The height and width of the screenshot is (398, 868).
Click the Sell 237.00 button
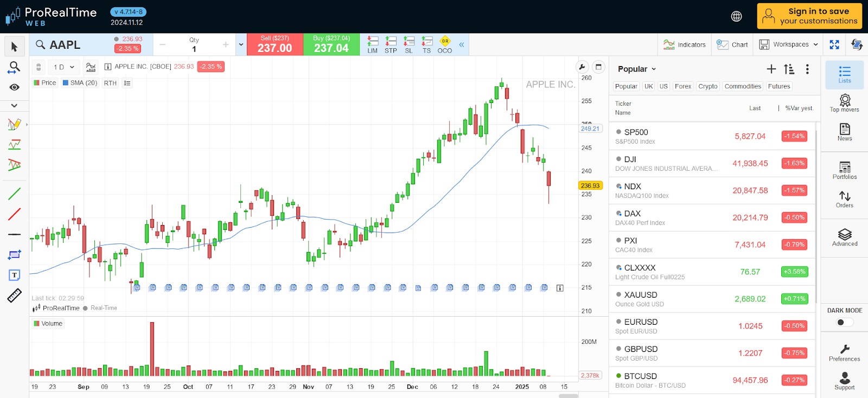point(275,44)
